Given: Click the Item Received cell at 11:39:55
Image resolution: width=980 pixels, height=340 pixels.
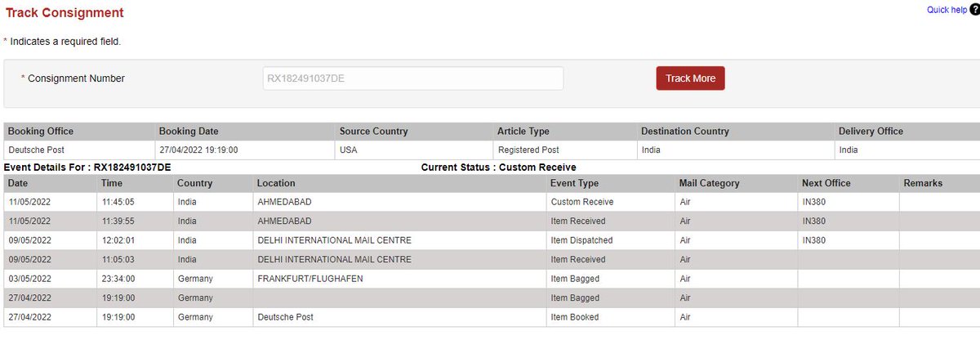Looking at the screenshot, I should pyautogui.click(x=611, y=221).
